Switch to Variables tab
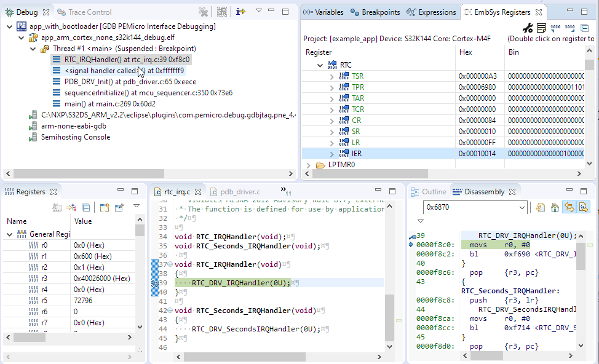Screen dimensions: 599x364 (x=323, y=12)
